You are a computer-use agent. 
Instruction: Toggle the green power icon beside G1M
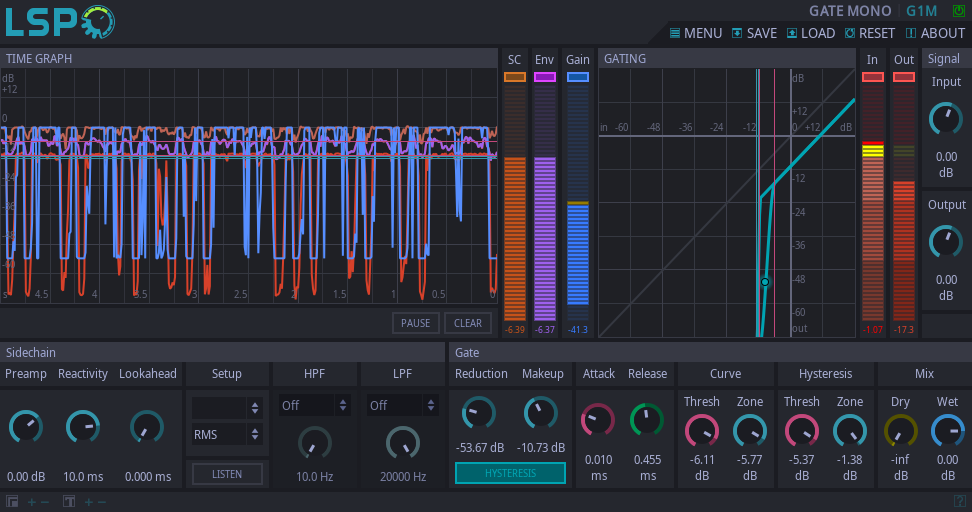[958, 11]
